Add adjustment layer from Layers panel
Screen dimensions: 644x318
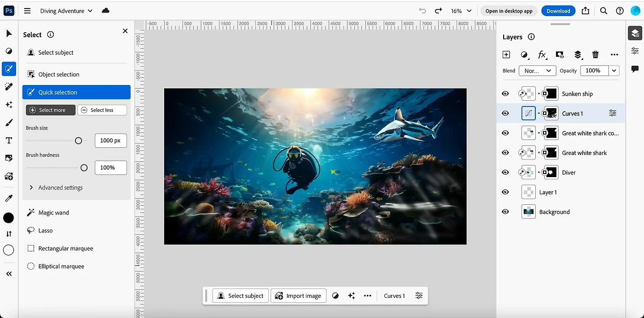(x=524, y=54)
